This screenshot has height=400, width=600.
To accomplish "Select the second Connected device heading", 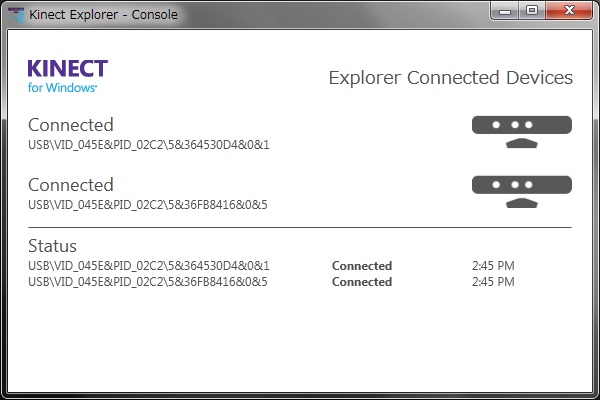I will (x=71, y=185).
